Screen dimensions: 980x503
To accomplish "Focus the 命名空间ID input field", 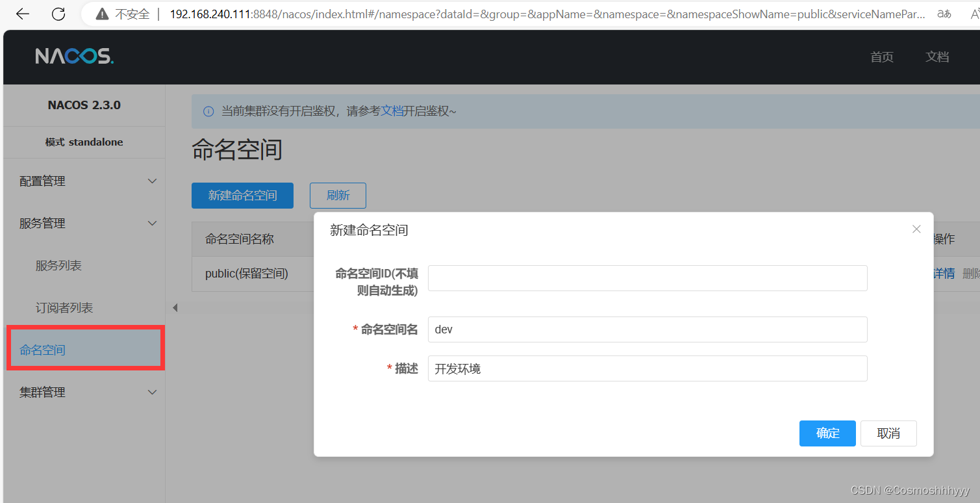I will [x=647, y=278].
